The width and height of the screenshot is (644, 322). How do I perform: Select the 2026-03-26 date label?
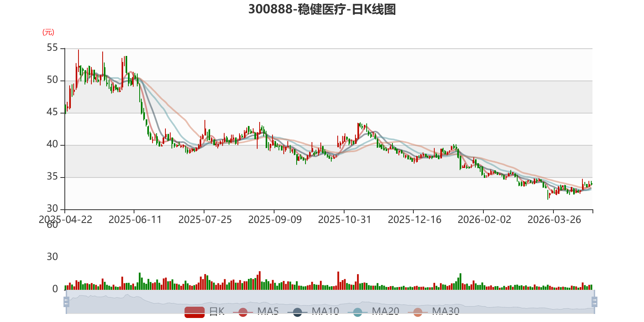[554, 219]
